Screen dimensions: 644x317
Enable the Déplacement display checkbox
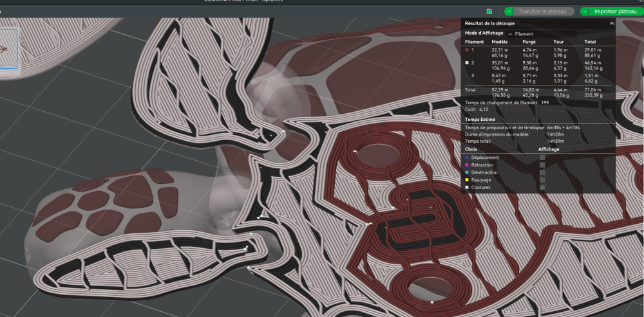[542, 158]
